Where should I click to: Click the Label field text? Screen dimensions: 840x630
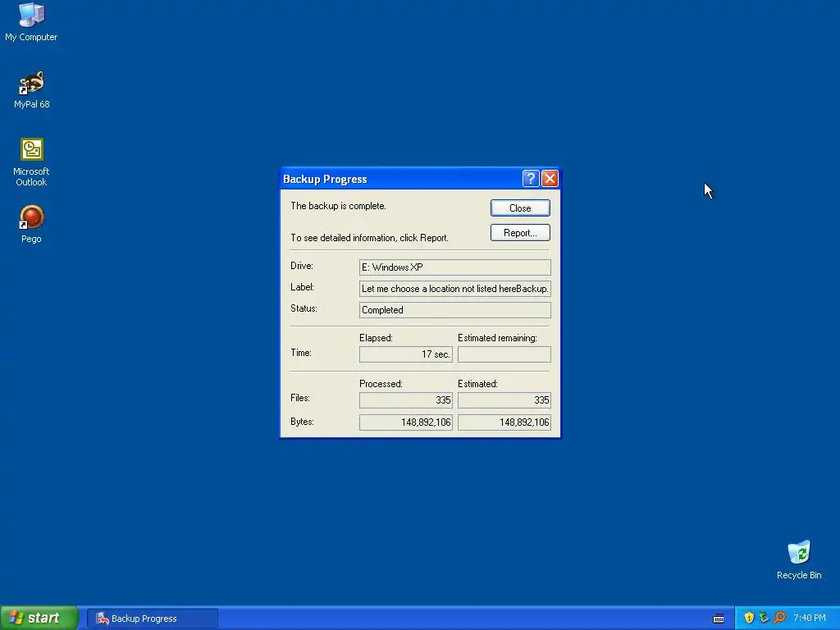pyautogui.click(x=454, y=289)
